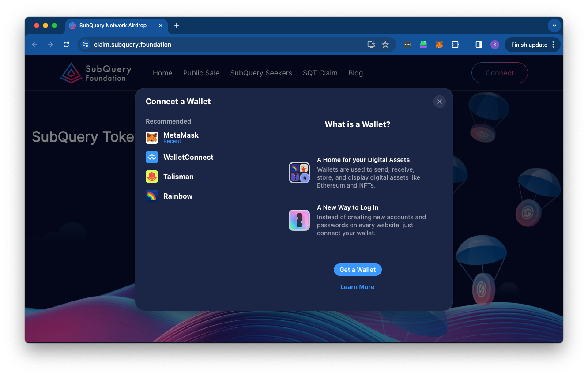Image resolution: width=588 pixels, height=376 pixels.
Task: Click the Finish update button
Action: [532, 45]
